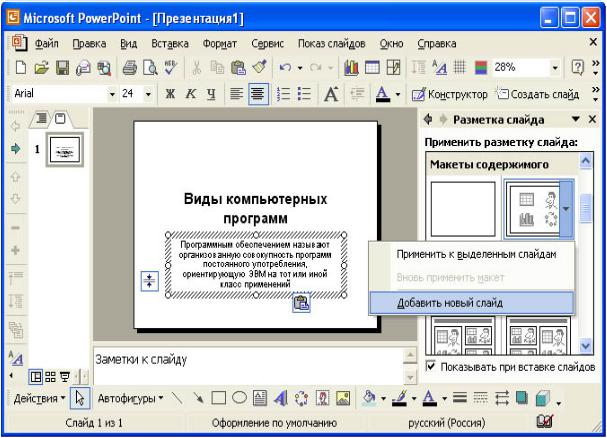Click font color A on drawing toolbar
Screen dimensions: 607x438
[x=429, y=398]
